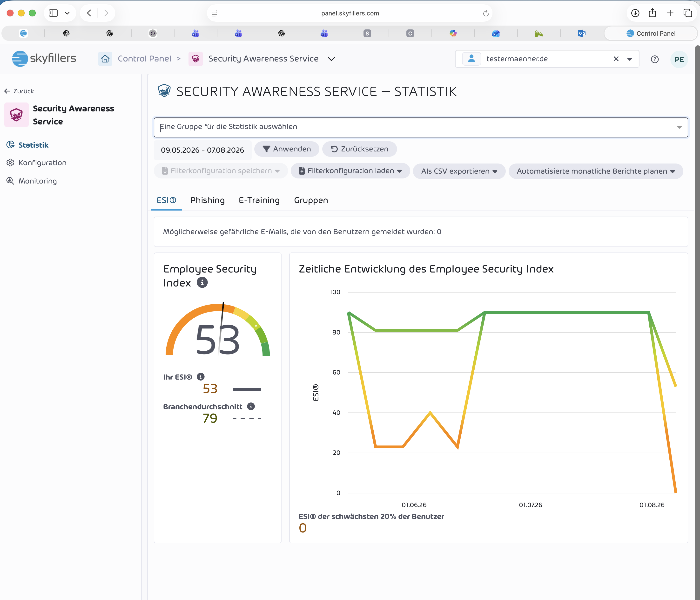Click info icon next to Employee Security Index
The height and width of the screenshot is (600, 700).
point(202,282)
